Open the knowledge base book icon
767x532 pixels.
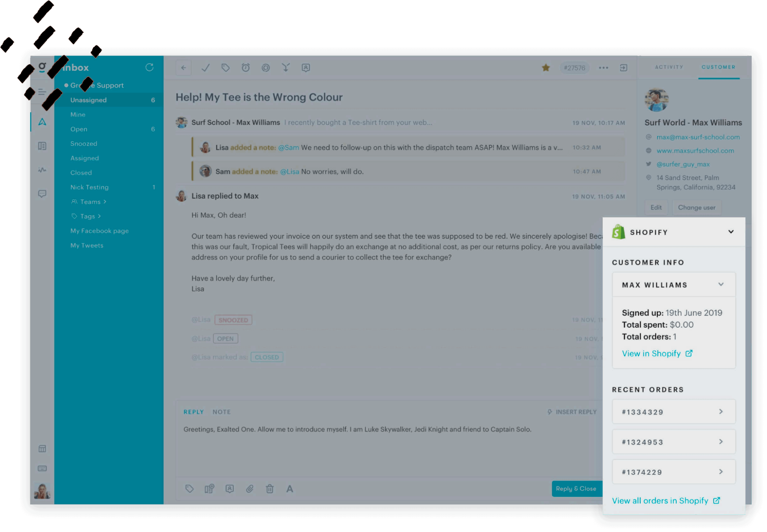(x=42, y=146)
